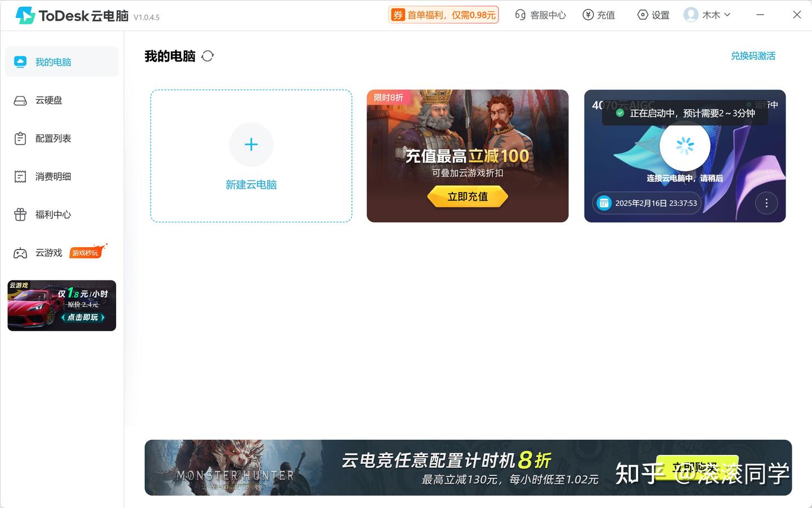Click 立即购买 on the Monster Hunter banner
Viewport: 812px width, 508px height.
(698, 467)
